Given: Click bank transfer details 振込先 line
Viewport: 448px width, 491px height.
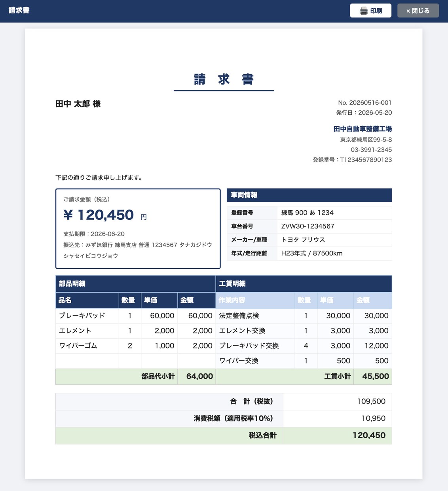Looking at the screenshot, I should point(138,250).
